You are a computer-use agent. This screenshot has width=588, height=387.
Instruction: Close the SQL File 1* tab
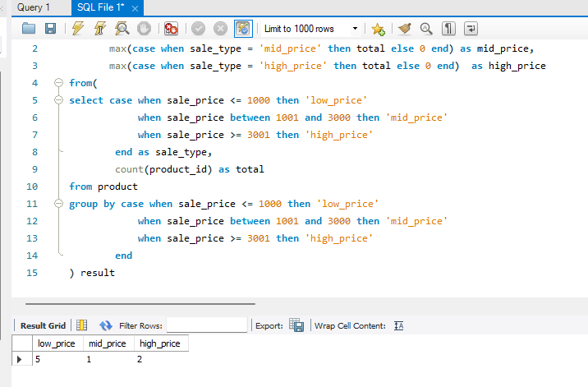[135, 8]
